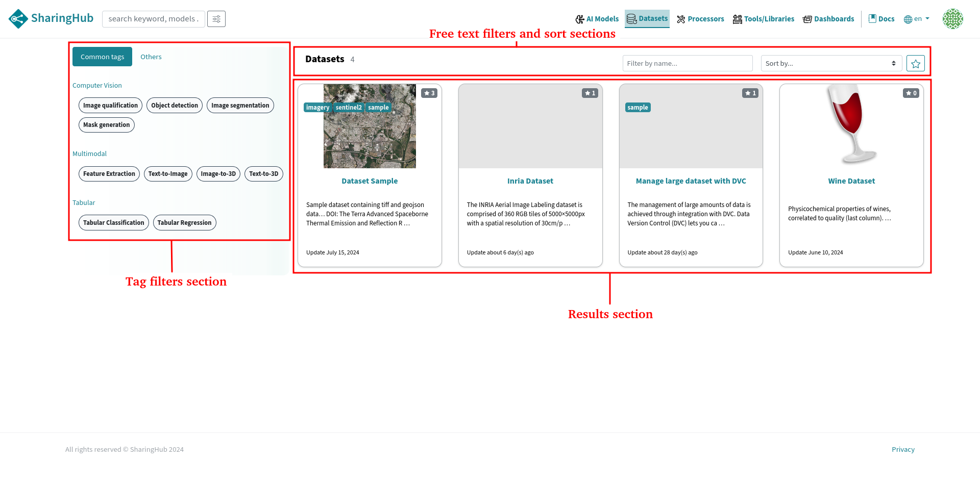Click the star count badge on Wine Dataset
Image resolution: width=980 pixels, height=489 pixels.
coord(911,93)
